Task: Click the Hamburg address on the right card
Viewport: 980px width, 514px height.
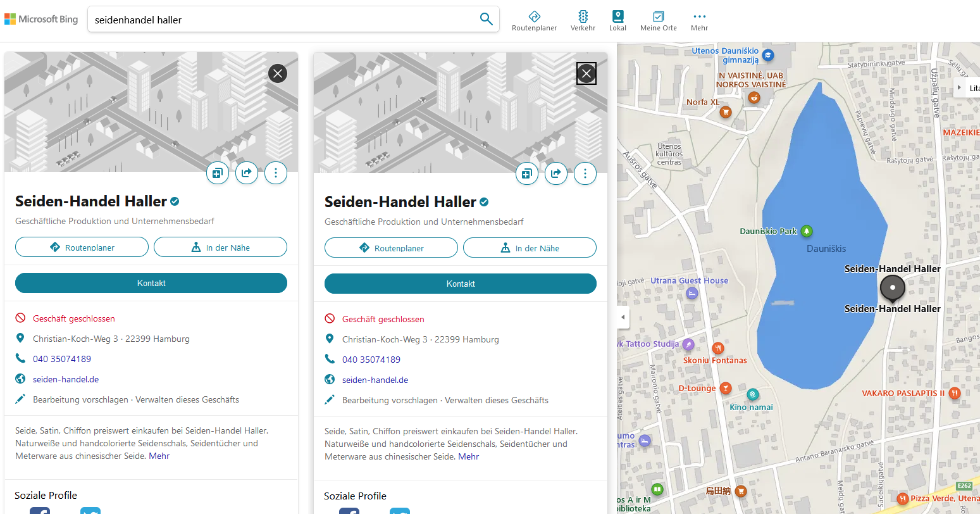Action: click(x=421, y=339)
